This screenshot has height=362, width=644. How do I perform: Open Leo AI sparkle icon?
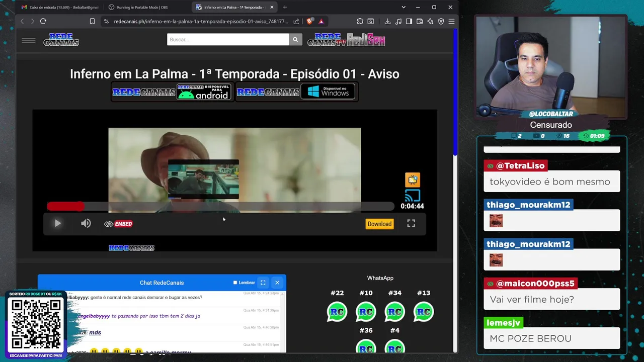[x=430, y=21]
